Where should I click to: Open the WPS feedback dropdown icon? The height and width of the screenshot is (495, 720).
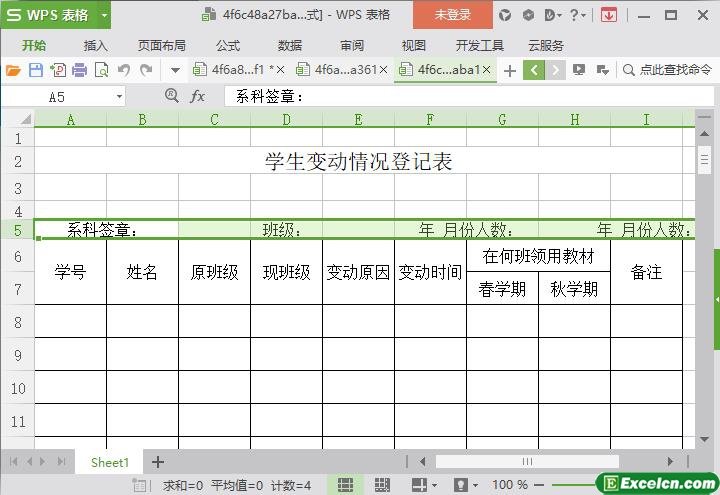pyautogui.click(x=553, y=16)
